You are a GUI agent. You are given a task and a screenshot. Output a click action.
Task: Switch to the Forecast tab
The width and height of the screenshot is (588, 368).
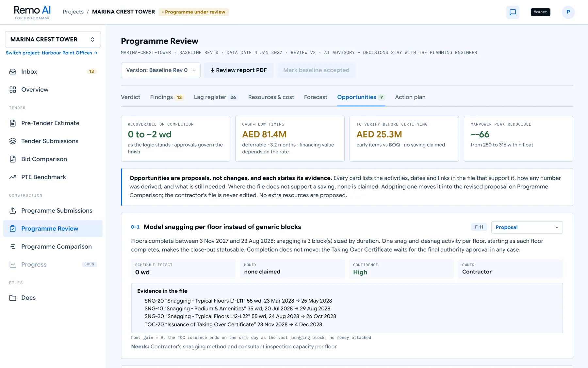(x=315, y=97)
